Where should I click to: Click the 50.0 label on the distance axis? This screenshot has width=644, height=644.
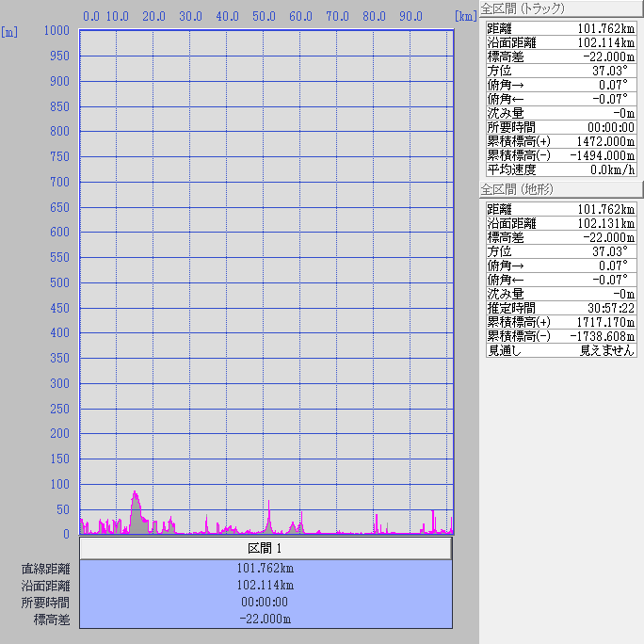(264, 16)
